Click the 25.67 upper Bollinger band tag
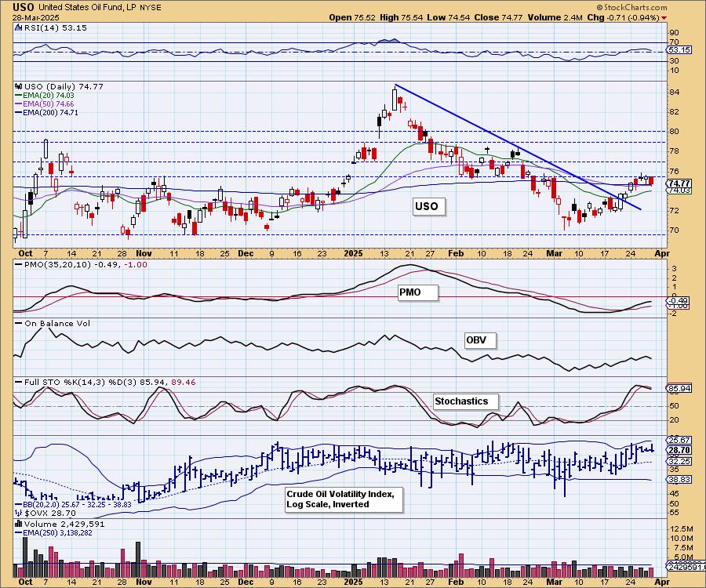Image resolution: width=706 pixels, height=588 pixels. point(680,440)
